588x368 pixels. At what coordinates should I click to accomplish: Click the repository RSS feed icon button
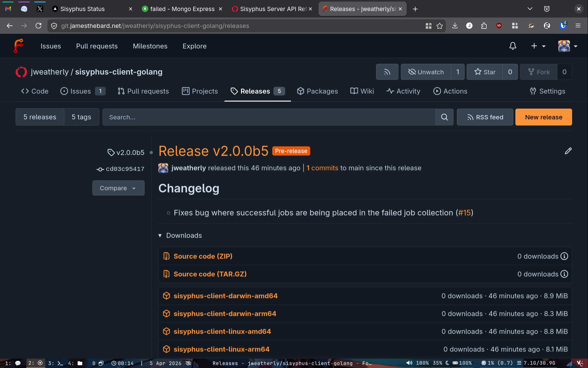(387, 72)
